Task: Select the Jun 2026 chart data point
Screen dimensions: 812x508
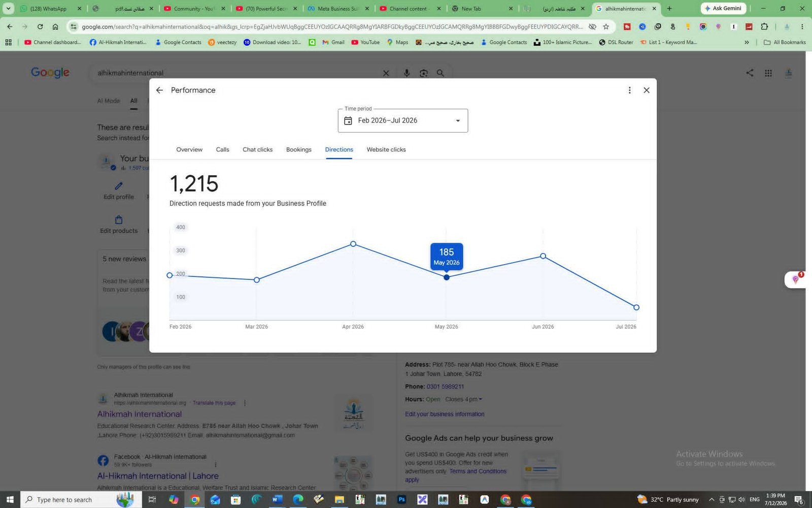Action: 543,256
